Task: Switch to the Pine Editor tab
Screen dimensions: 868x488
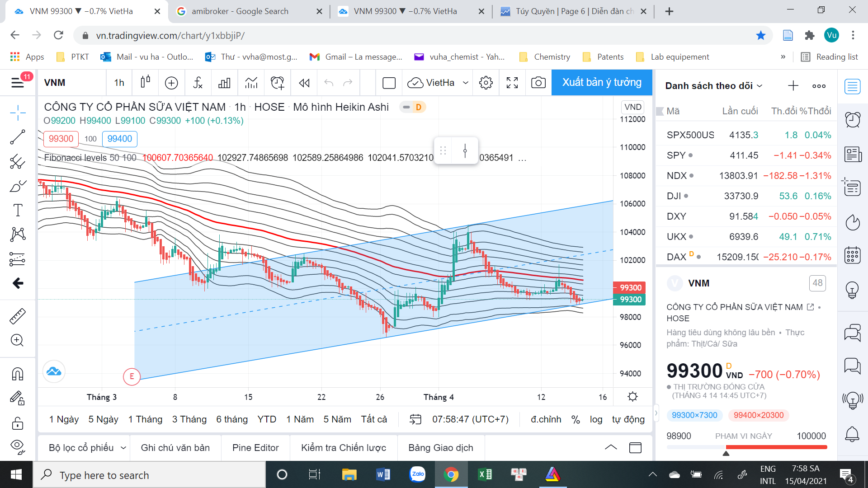Action: click(255, 447)
